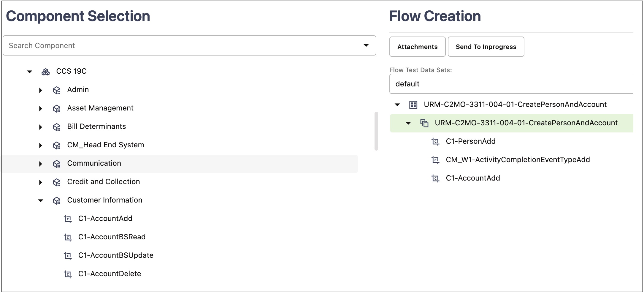This screenshot has width=644, height=294.
Task: Click the icon beside flow's C1-AccountAdd
Action: [435, 178]
